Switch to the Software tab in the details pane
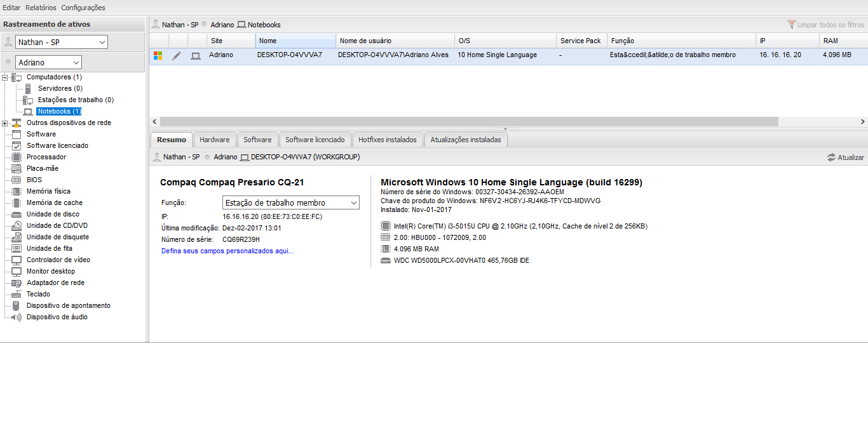868x438 pixels. click(x=257, y=140)
